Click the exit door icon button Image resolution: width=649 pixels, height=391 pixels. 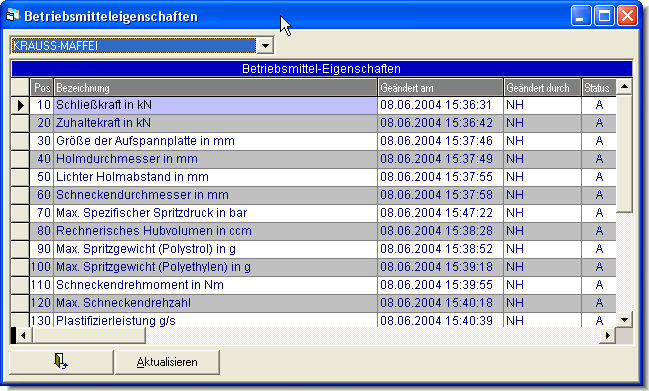pos(61,362)
